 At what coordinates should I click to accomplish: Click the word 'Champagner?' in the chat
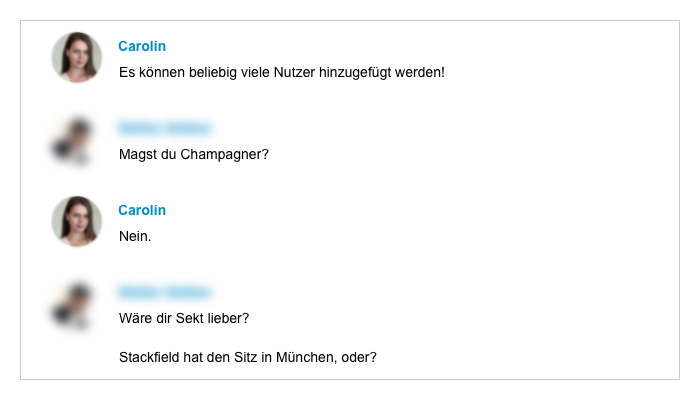click(x=225, y=154)
